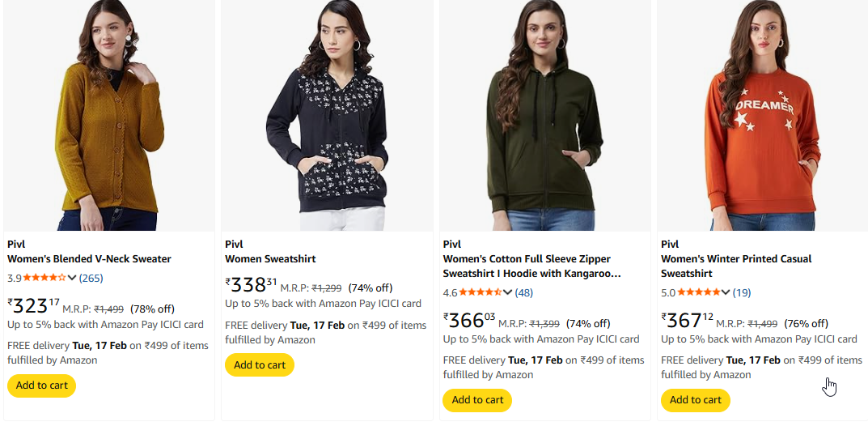
Task: Add Women Sweatshirt to cart
Action: tap(260, 365)
